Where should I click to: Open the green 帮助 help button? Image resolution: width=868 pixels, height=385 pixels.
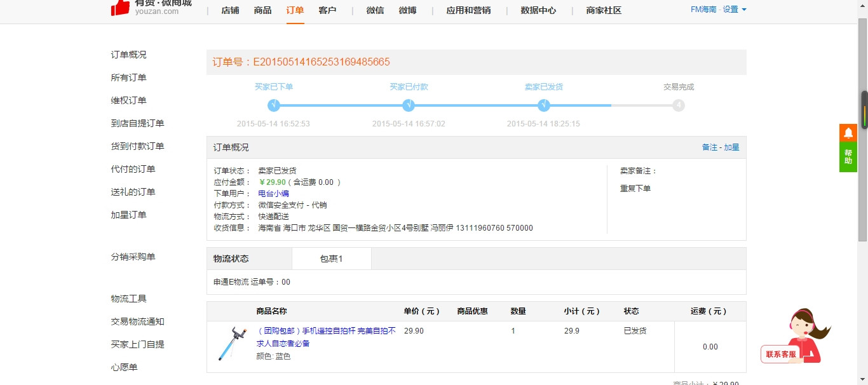click(x=848, y=157)
